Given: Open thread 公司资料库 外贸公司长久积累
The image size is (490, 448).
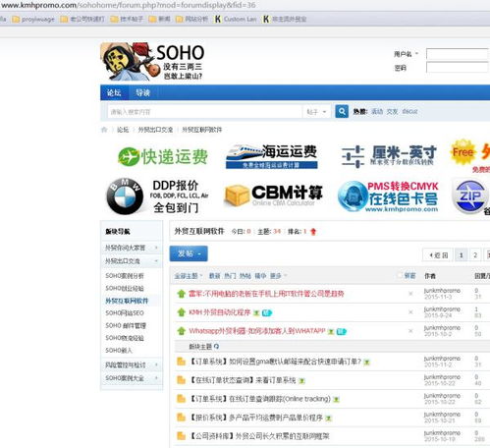Looking at the screenshot, I should tap(260, 436).
